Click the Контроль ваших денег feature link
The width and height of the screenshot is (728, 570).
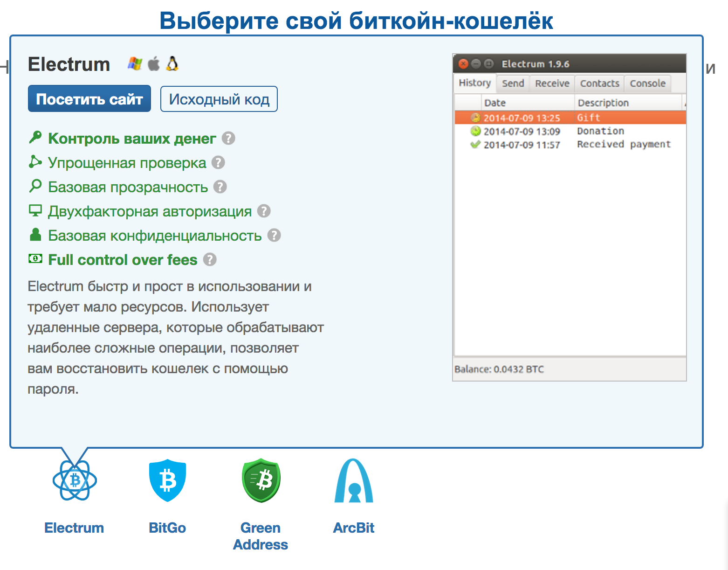[x=132, y=139]
